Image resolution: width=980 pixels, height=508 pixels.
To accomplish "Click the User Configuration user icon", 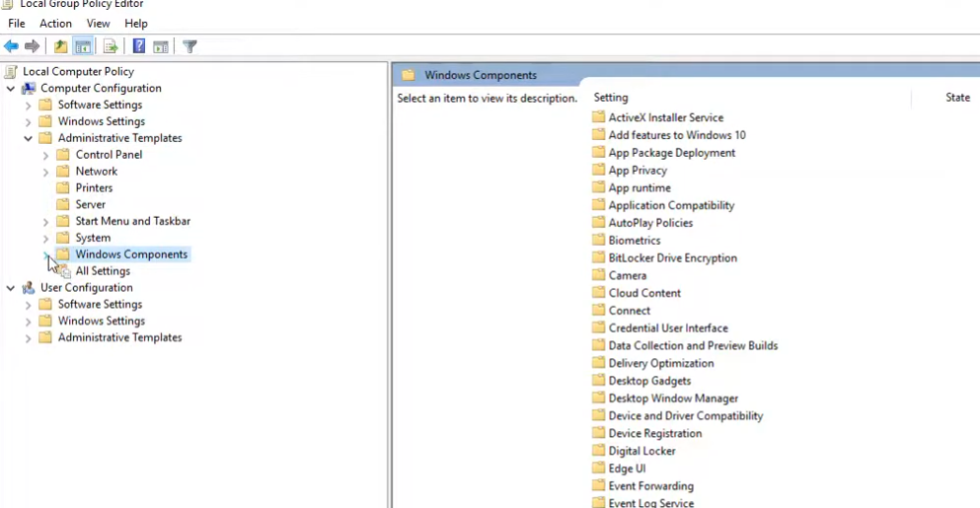I will pyautogui.click(x=29, y=287).
